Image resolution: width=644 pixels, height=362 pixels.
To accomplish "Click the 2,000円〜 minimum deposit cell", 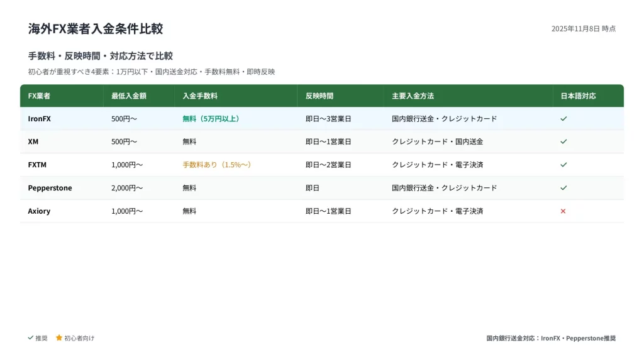I will click(127, 188).
